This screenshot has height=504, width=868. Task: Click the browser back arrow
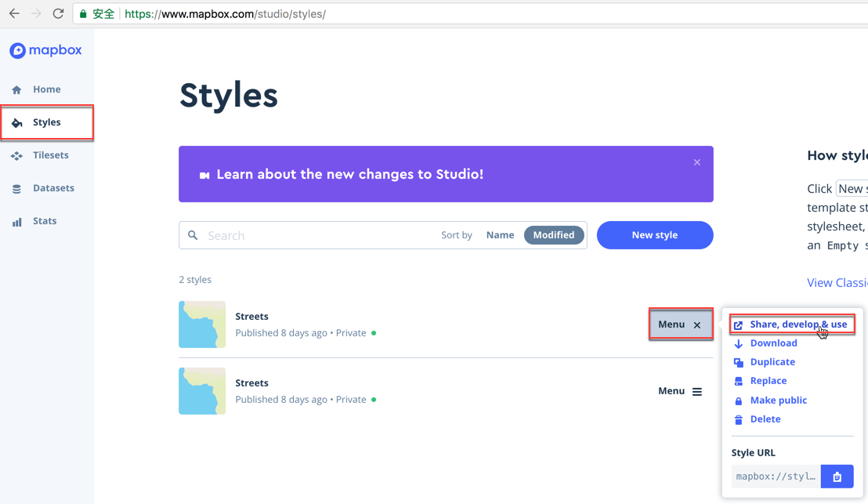14,14
